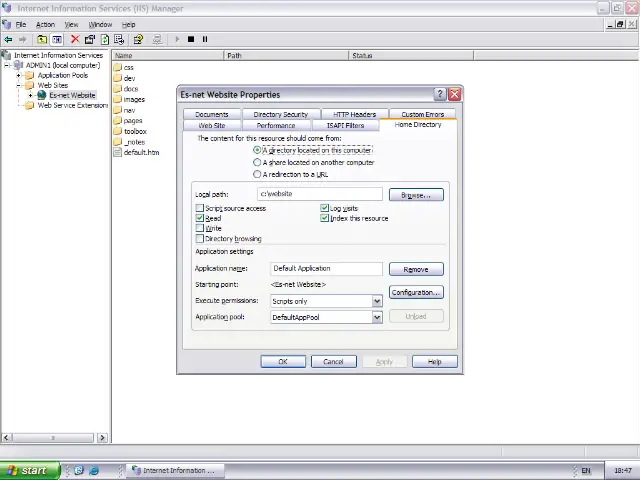Expand the Application Pools tree node
This screenshot has width=640, height=480.
[x=18, y=75]
